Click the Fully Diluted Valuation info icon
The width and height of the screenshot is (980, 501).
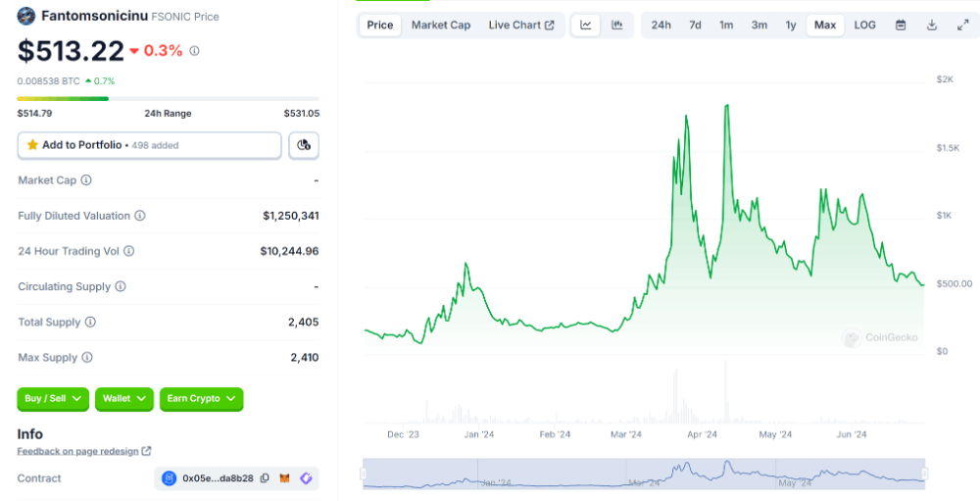140,216
